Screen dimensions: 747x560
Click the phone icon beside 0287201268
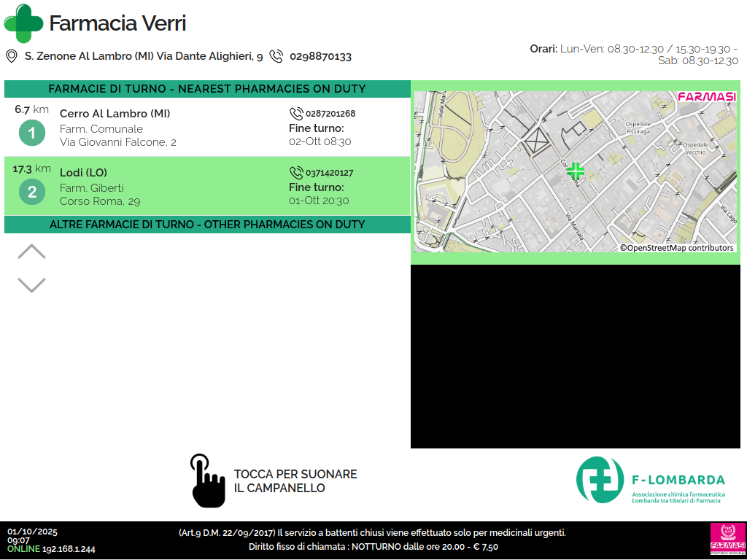tap(296, 114)
